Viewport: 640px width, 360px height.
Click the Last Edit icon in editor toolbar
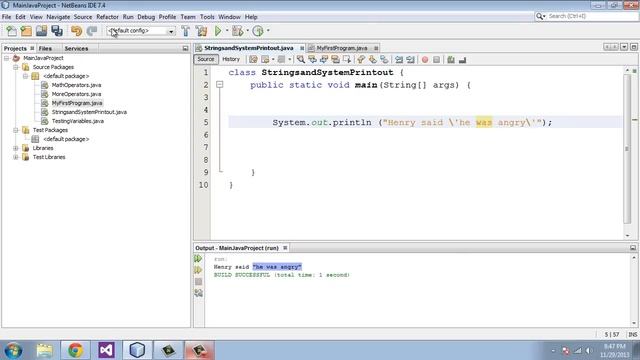point(253,60)
